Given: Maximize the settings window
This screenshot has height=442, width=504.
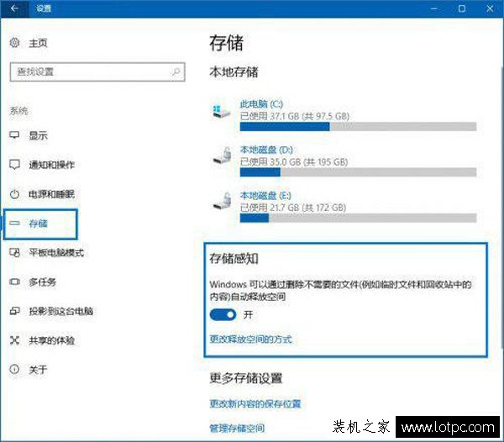Looking at the screenshot, I should [x=462, y=8].
